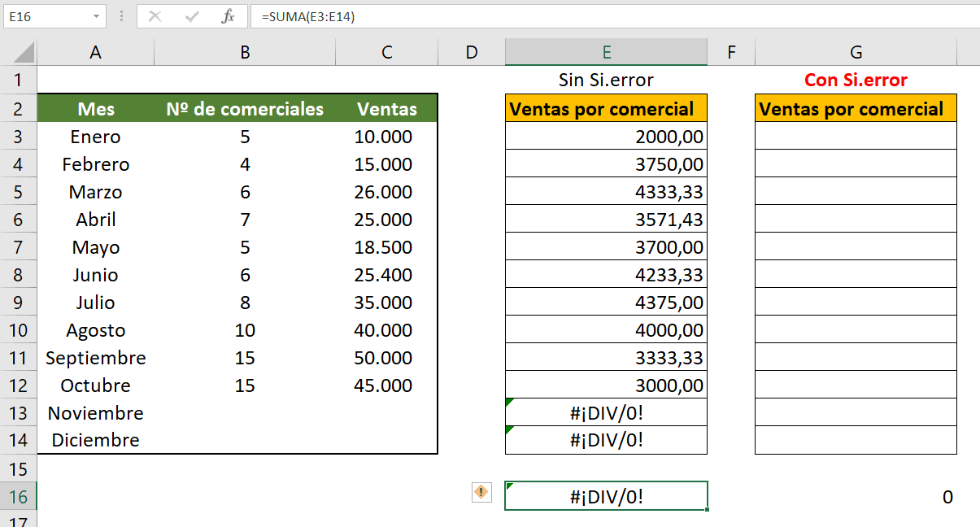Image resolution: width=980 pixels, height=527 pixels.
Task: Select the 'Sin Si.error' title cell
Action: coord(606,80)
